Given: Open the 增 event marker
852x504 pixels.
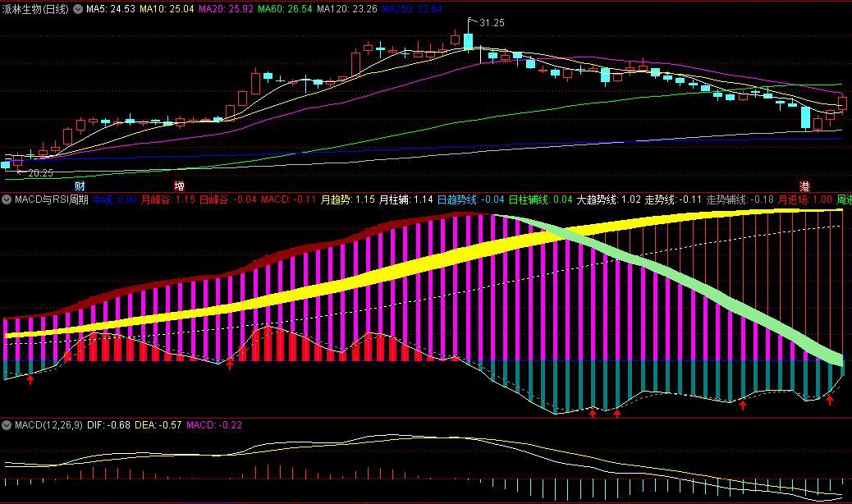Looking at the screenshot, I should pyautogui.click(x=179, y=186).
